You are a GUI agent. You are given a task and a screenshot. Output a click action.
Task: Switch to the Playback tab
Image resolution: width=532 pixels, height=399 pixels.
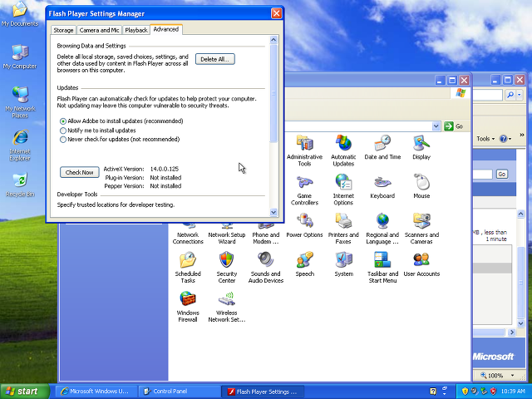(x=136, y=30)
